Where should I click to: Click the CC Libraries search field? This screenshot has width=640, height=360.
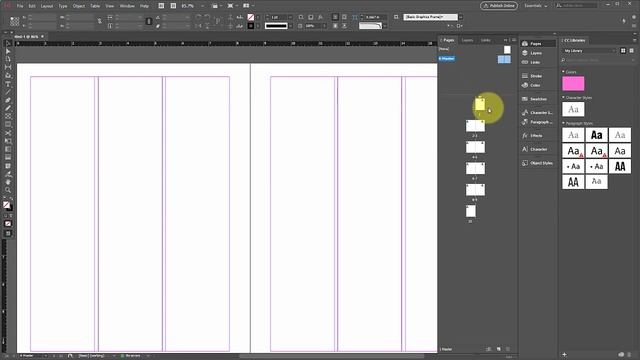coord(598,60)
